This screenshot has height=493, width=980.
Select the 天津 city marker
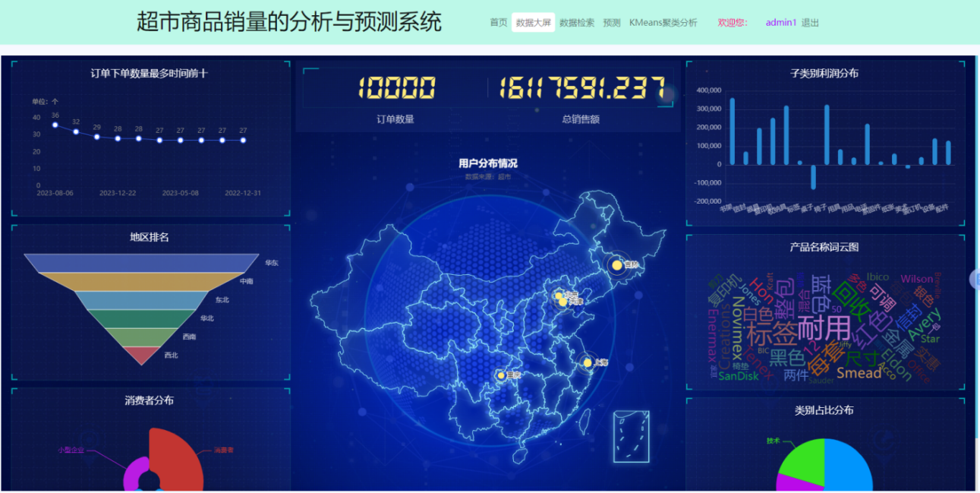click(x=562, y=302)
